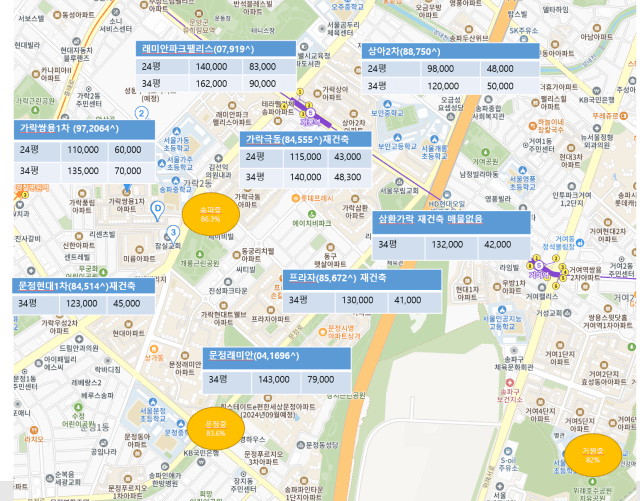
Task: Click the 동성아파트 apartment map icon
Action: 57,15
